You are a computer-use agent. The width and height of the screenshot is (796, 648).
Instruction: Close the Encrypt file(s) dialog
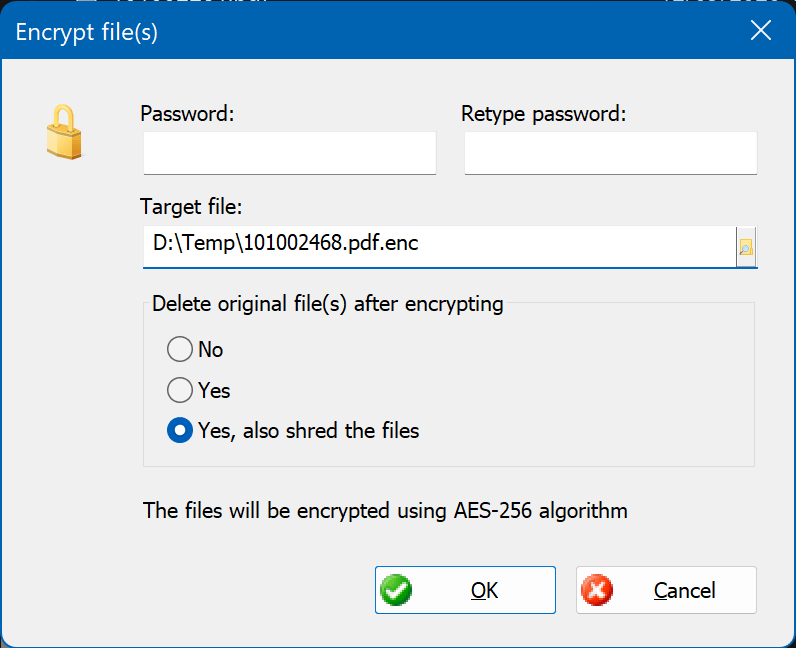coord(761,31)
